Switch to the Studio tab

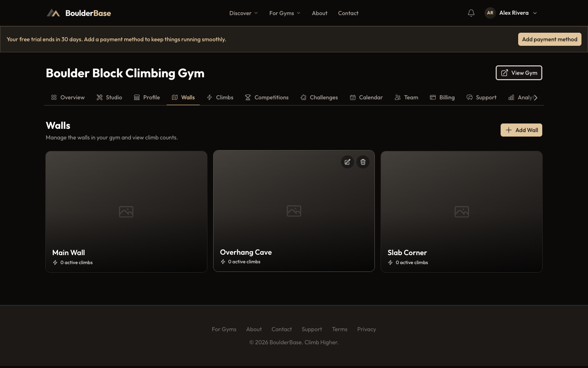109,97
